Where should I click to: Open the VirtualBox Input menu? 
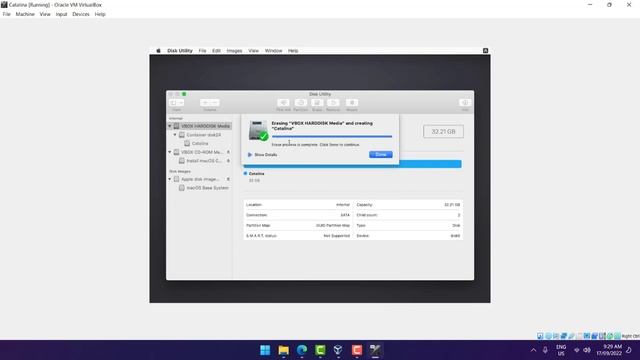tap(61, 14)
